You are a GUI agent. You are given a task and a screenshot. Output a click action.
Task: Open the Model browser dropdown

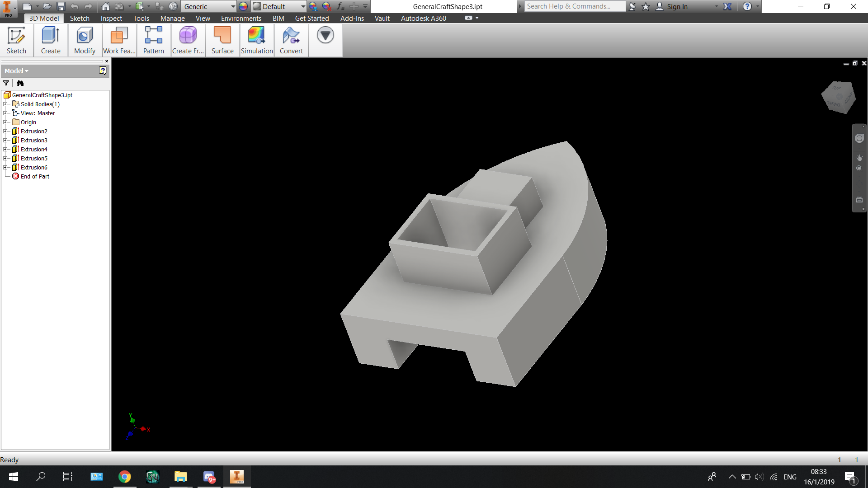click(x=17, y=71)
